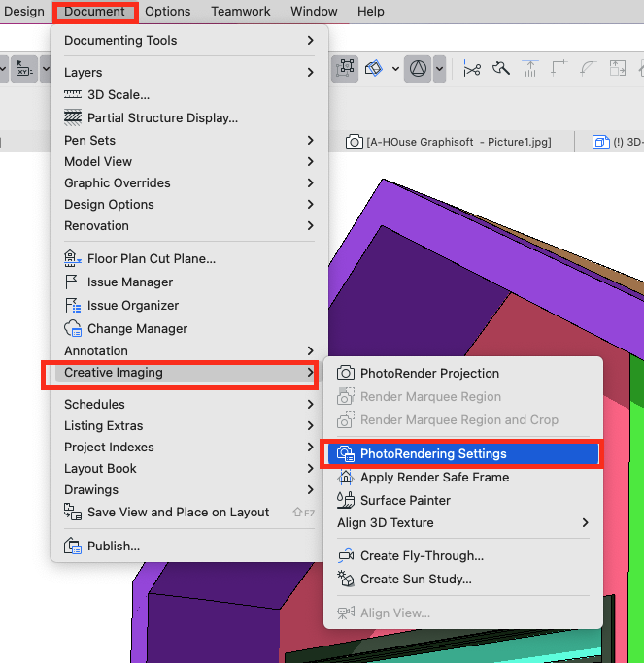Switch to the 3D view tab
The width and height of the screenshot is (644, 663).
click(618, 142)
